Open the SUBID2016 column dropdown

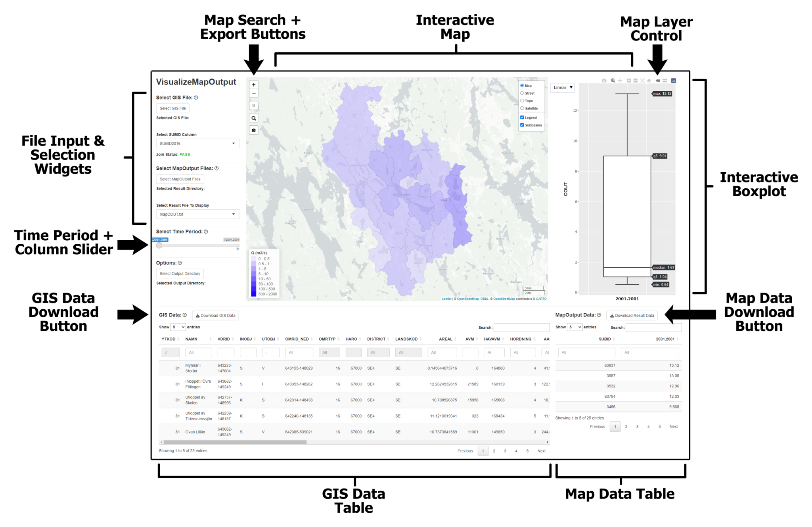point(197,144)
